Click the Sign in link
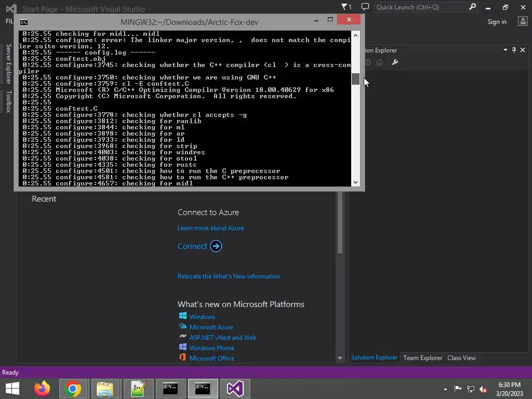 (497, 22)
